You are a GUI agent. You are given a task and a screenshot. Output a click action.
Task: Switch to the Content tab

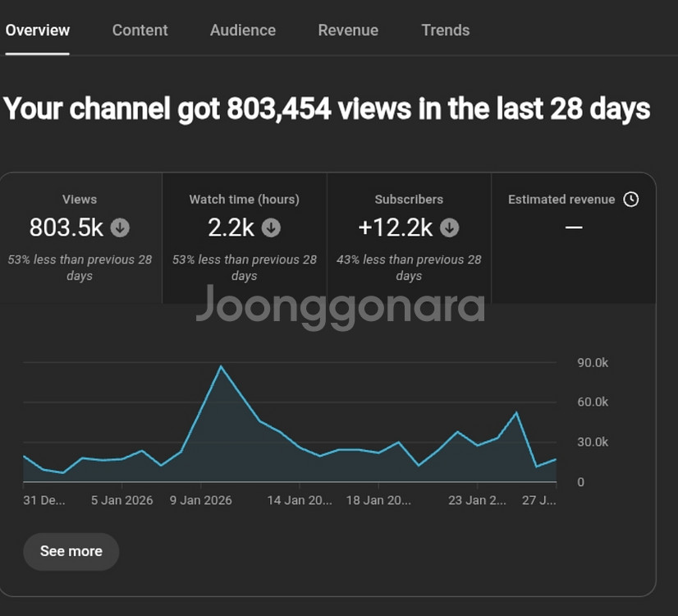click(x=140, y=30)
